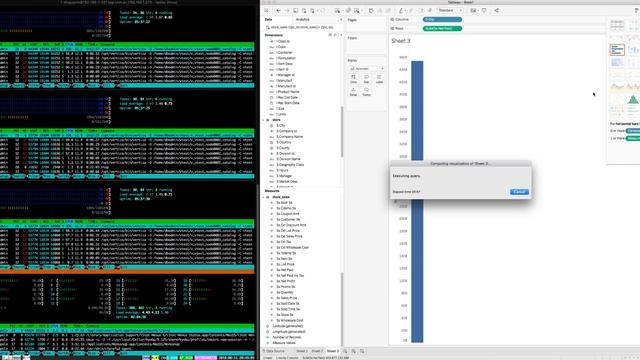Select the S Geography Class dimension
Image resolution: width=640 pixels, height=360 pixels.
pyautogui.click(x=290, y=165)
